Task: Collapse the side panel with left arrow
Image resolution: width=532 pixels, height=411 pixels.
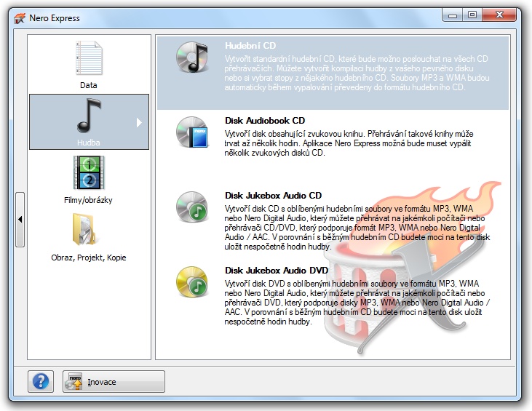Action: (20, 220)
